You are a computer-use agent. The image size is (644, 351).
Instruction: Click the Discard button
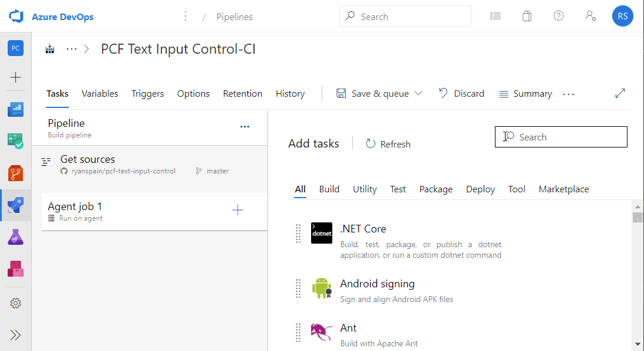click(461, 94)
